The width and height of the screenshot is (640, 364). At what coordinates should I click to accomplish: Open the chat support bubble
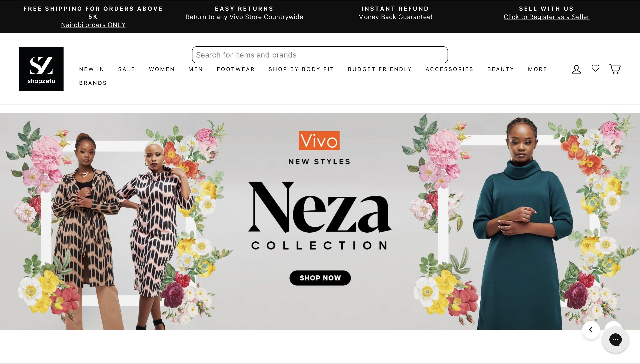tap(616, 340)
